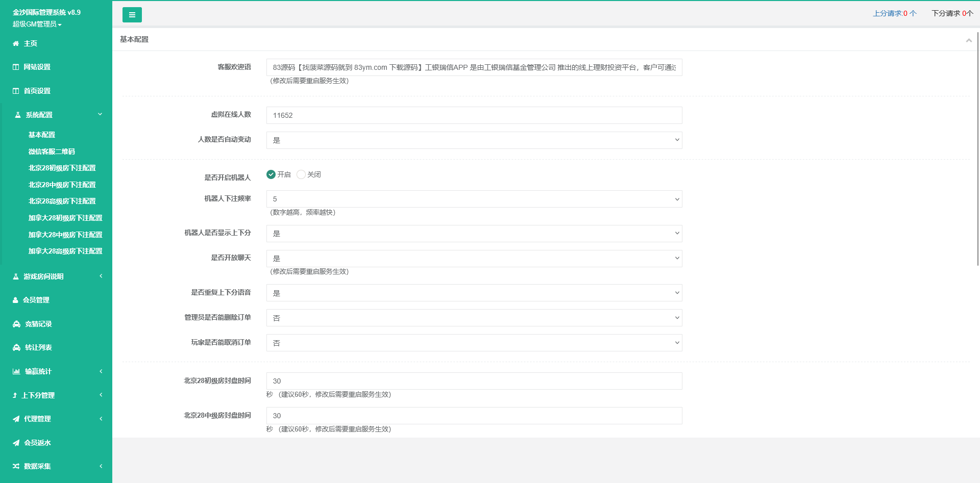
Task: Select the 开启 radio option for robots
Action: click(271, 174)
